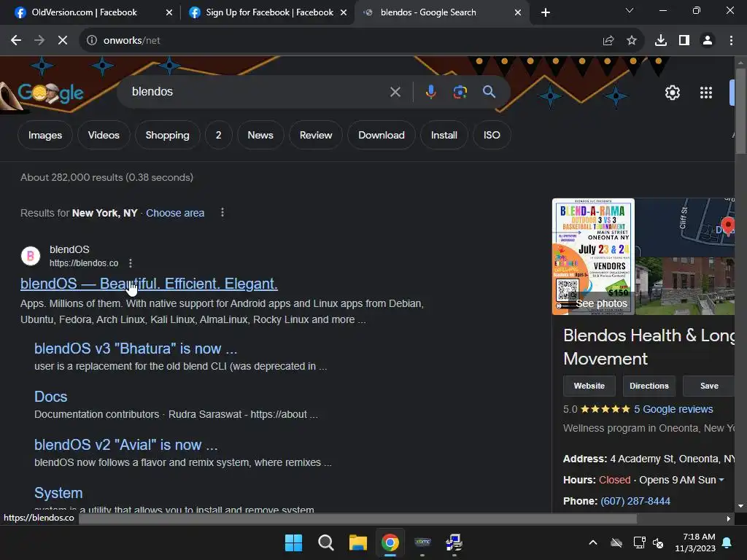Screen dimensions: 747x560
Task: Clear the search box text
Action: [395, 92]
